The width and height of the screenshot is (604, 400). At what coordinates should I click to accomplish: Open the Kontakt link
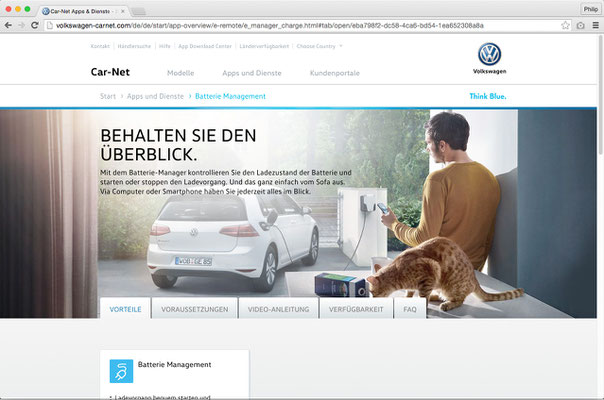tap(100, 46)
